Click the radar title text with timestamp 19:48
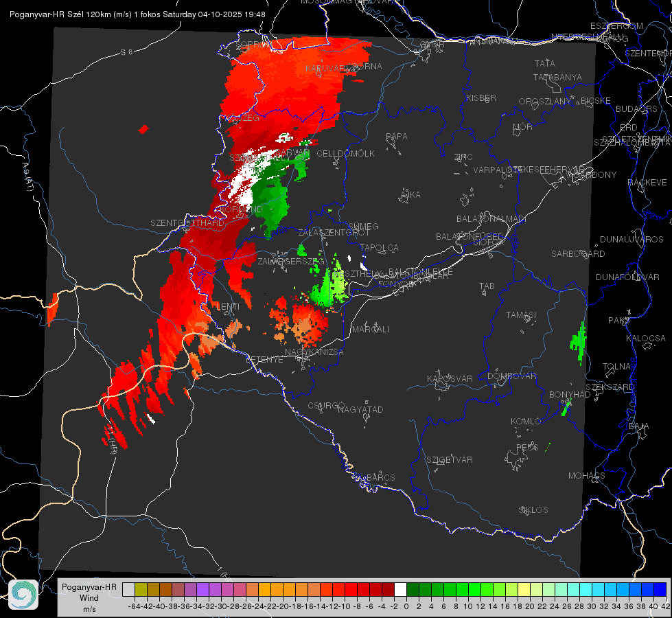This screenshot has height=618, width=672. pos(137,14)
